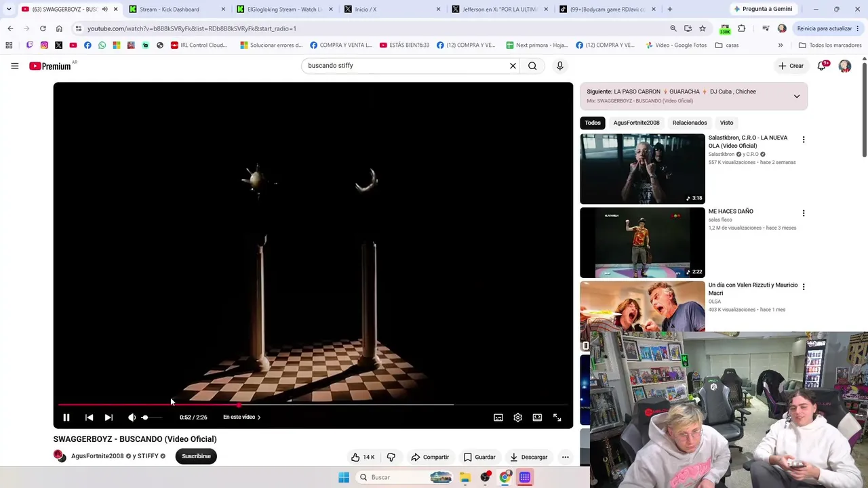Open 'ME HACES DAÑO' video thumbnail

642,243
